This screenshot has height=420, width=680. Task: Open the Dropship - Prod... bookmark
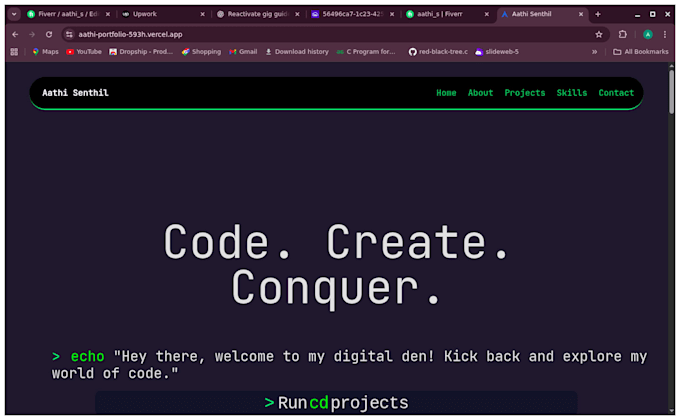[x=141, y=52]
